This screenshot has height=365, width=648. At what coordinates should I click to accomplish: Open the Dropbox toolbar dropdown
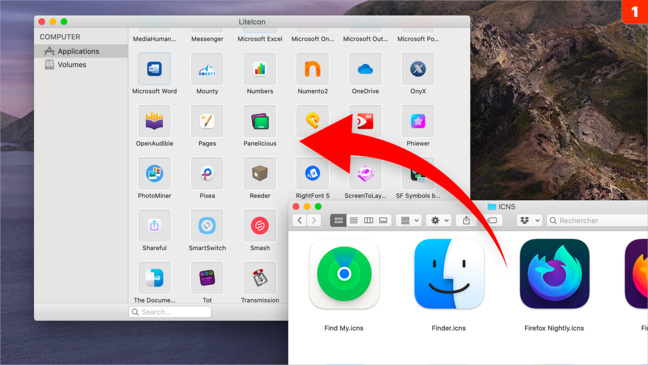[x=529, y=220]
